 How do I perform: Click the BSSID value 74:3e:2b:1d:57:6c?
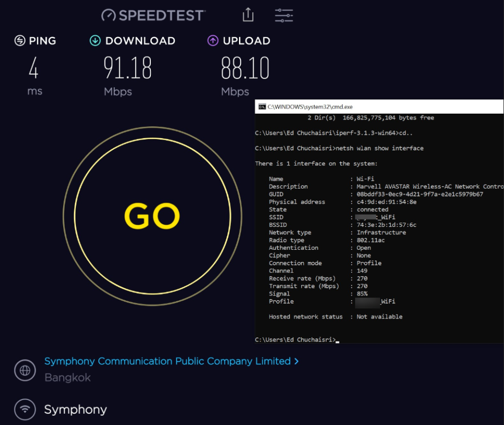pos(387,225)
